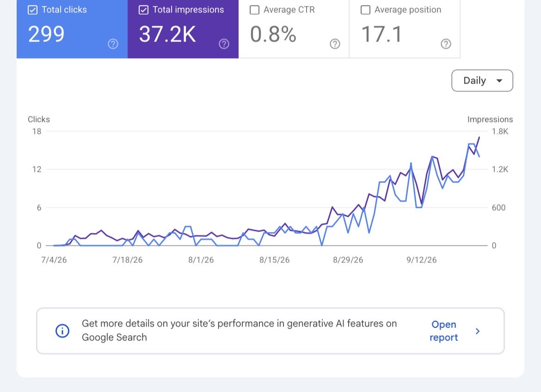This screenshot has width=541, height=392.
Task: Click the Average CTR card label
Action: (x=289, y=10)
